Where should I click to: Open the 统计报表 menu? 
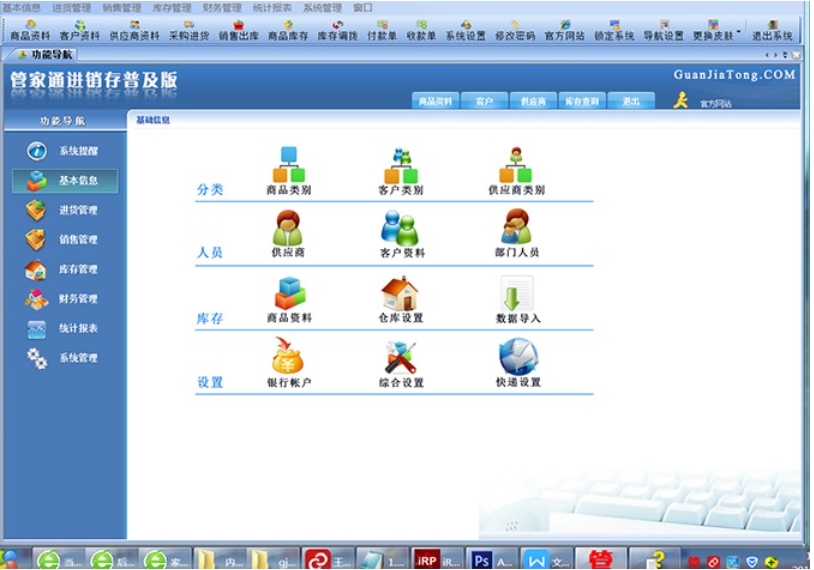[x=272, y=8]
